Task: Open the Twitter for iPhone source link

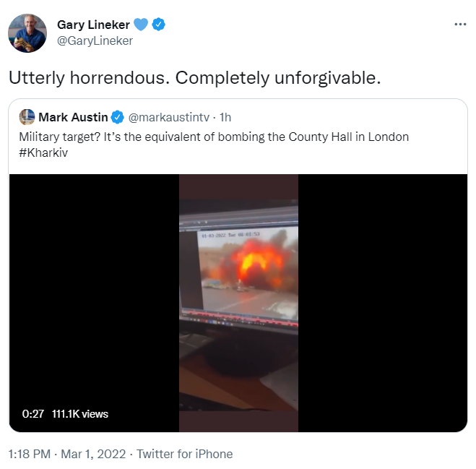Action: coord(186,454)
